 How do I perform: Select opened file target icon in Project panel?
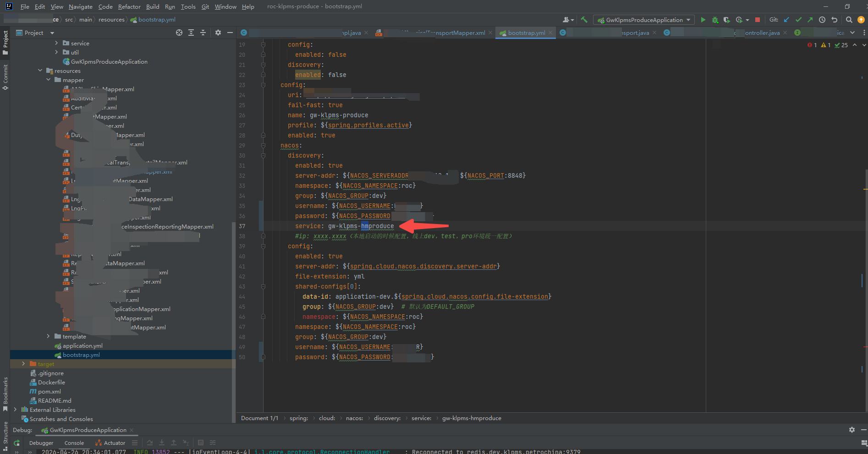pyautogui.click(x=179, y=33)
